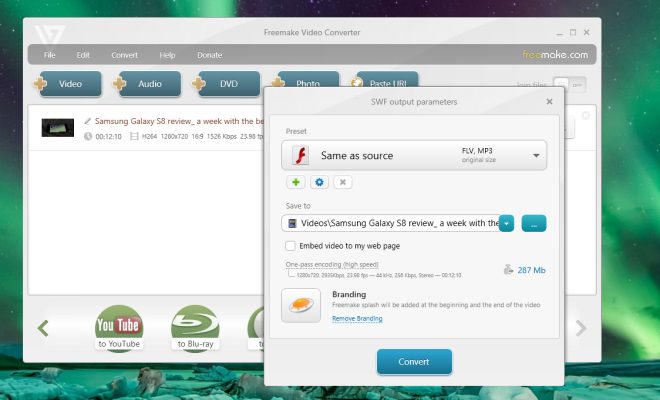The height and width of the screenshot is (400, 660).
Task: Browse for output folder with ... button
Action: click(x=534, y=224)
